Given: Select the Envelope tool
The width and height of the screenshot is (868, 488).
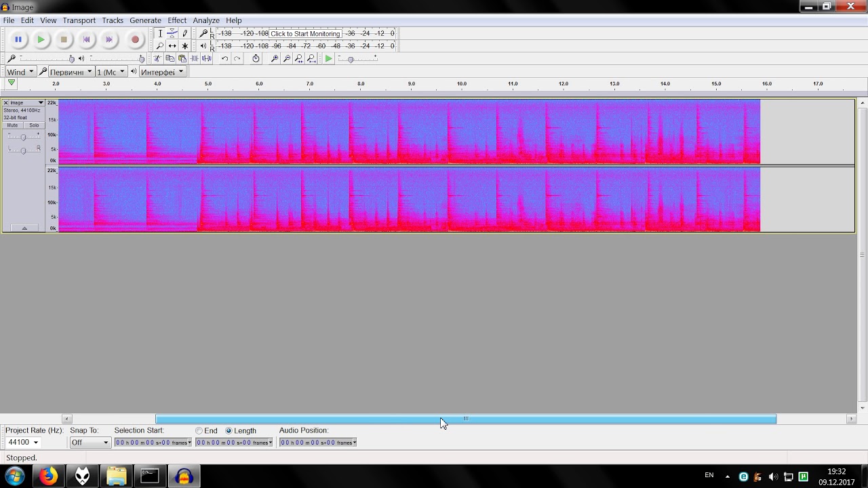Looking at the screenshot, I should (x=172, y=33).
